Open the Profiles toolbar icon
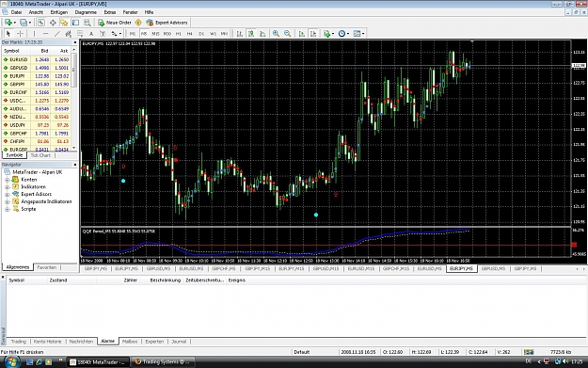 [x=24, y=23]
